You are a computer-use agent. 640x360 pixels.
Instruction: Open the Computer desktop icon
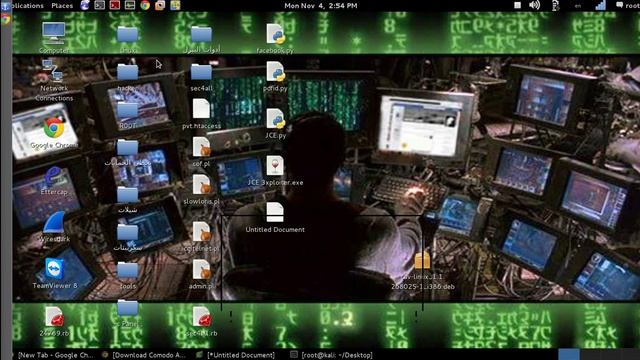point(53,33)
